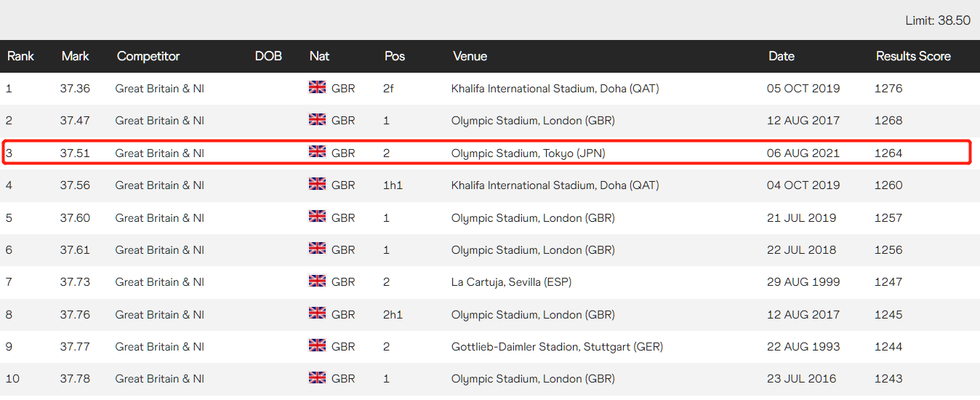Click the flag icon in the Sevilla row
Viewport: 980px width, 400px height.
[318, 281]
